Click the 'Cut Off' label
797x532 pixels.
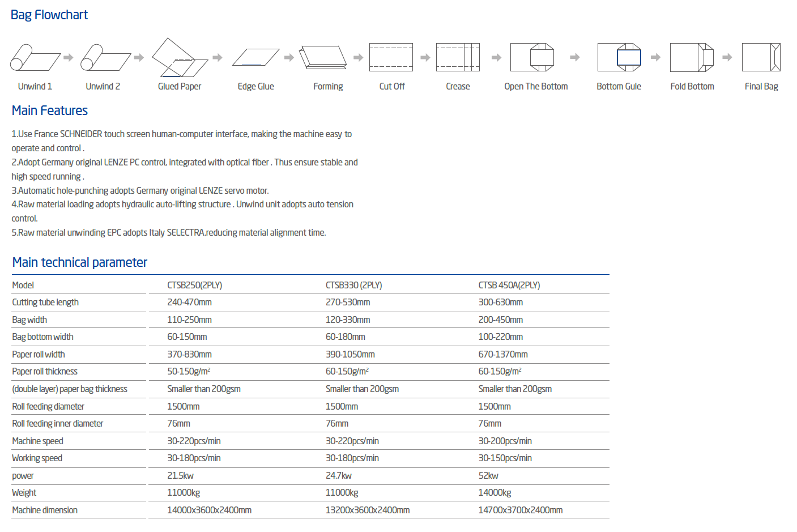[x=392, y=86]
